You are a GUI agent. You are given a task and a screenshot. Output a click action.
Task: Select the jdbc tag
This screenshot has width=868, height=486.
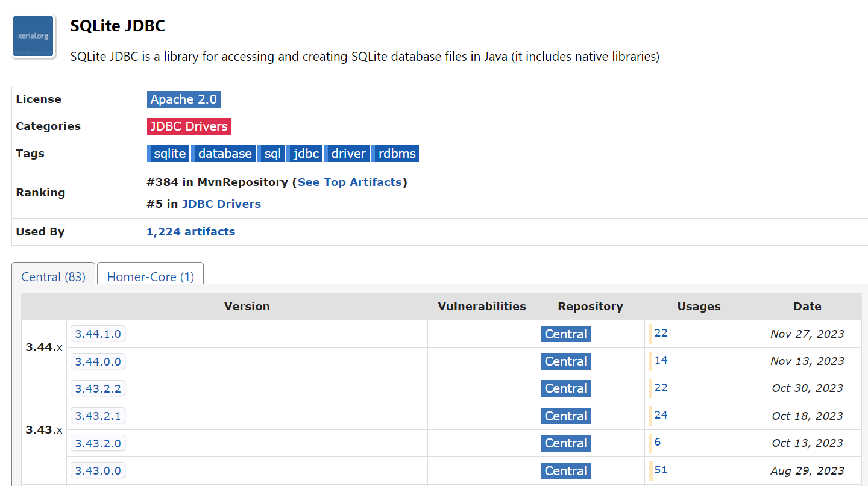[305, 154]
